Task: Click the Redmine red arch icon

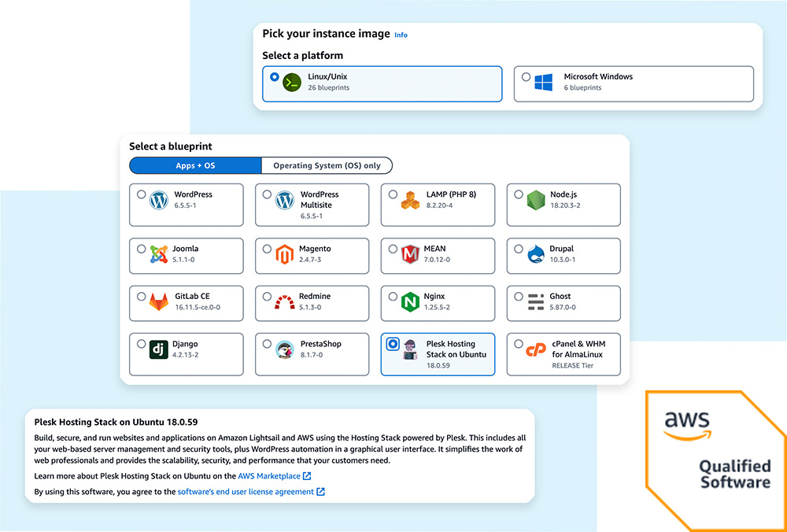Action: [285, 302]
